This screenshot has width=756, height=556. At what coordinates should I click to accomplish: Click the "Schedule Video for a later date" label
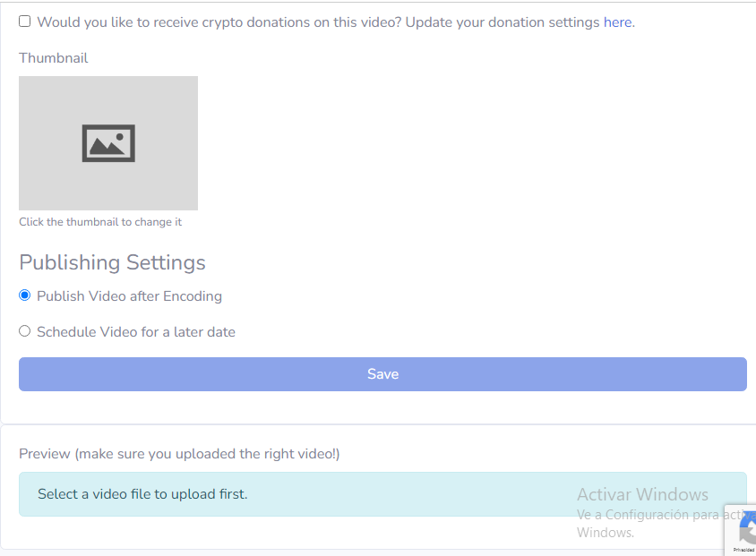[x=136, y=332]
